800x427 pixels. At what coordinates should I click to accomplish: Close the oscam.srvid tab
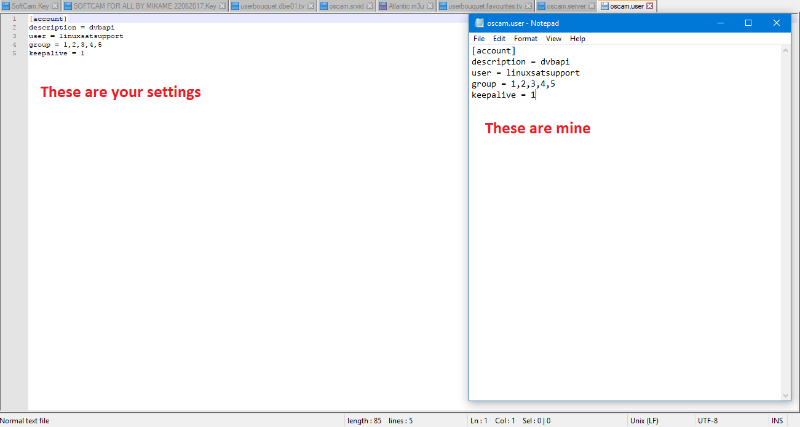pyautogui.click(x=370, y=6)
